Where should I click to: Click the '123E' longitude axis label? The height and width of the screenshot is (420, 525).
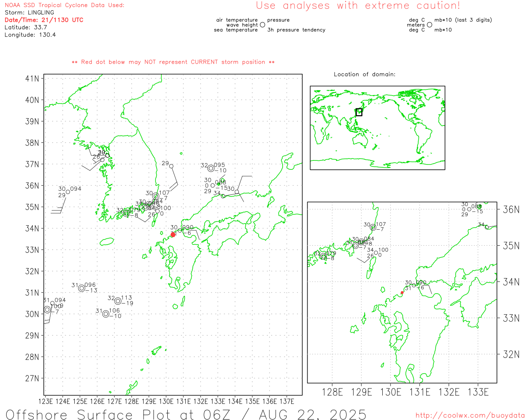click(x=46, y=401)
